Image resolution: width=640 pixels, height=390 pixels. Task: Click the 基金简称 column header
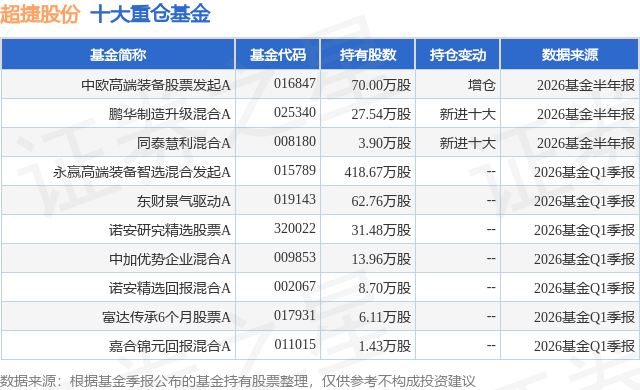point(118,55)
